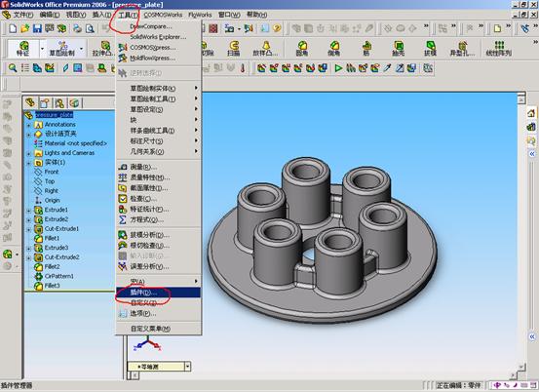
Task: Click the zoom magnifier icon on view toolbar
Action: click(13, 67)
